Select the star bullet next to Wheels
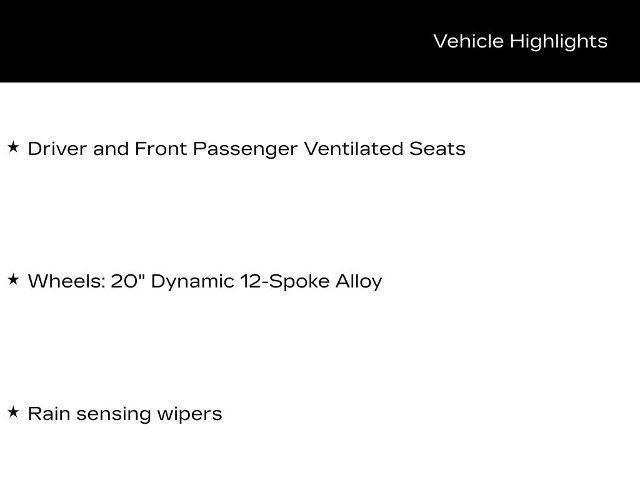Screen dimensions: 640x480 (x=13, y=280)
